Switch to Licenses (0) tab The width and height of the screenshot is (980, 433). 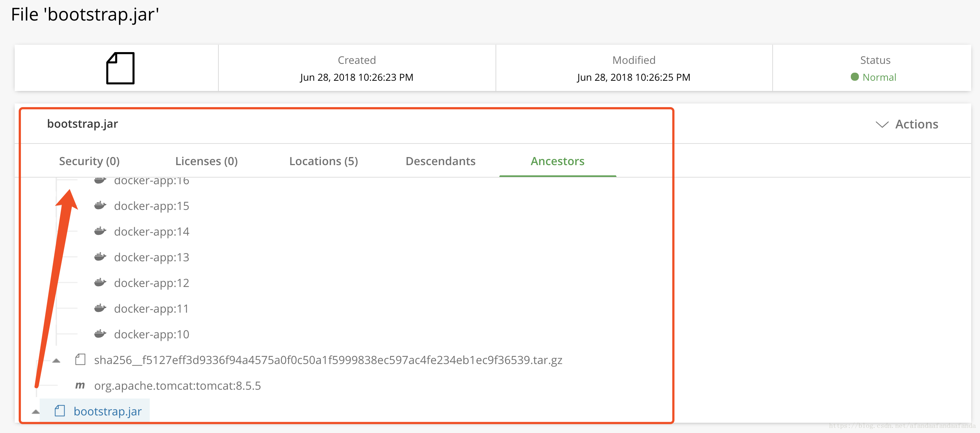206,161
